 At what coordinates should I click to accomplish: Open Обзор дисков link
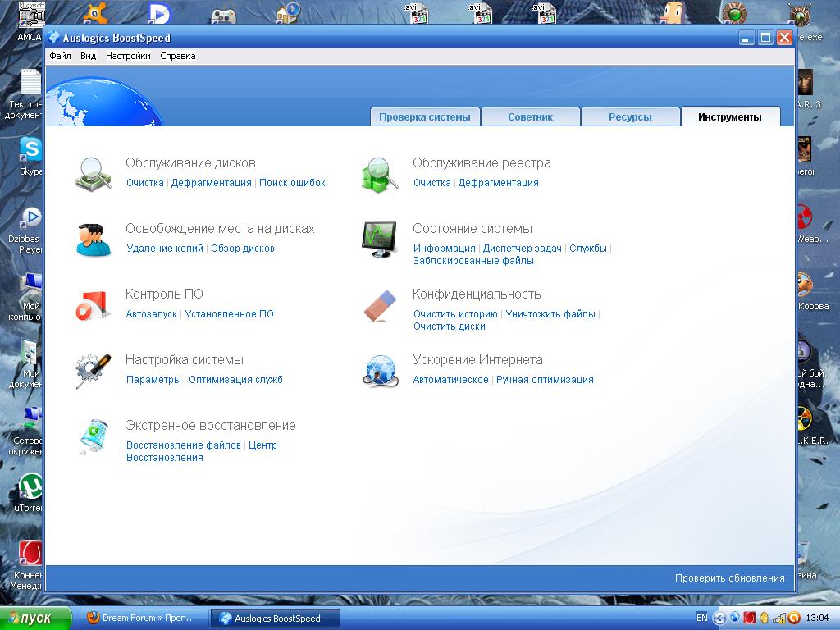[x=243, y=248]
